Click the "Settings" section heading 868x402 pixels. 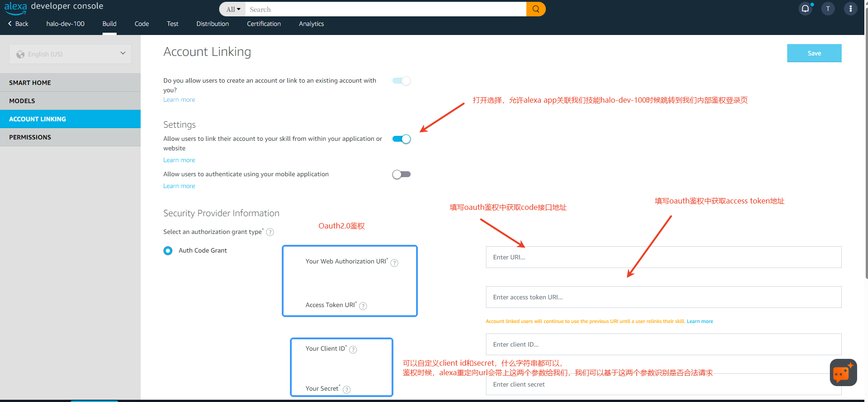[180, 125]
